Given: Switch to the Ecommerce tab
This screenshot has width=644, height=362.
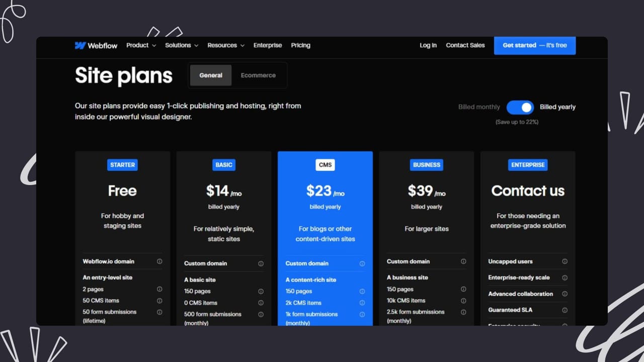Looking at the screenshot, I should tap(258, 75).
